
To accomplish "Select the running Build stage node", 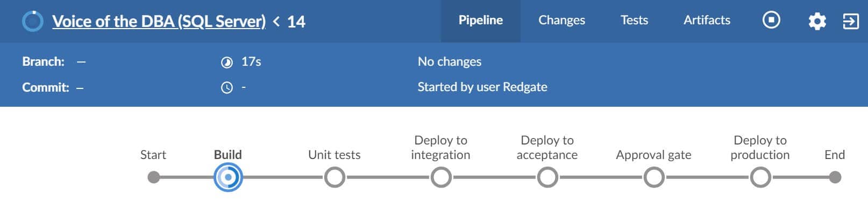I will [x=228, y=177].
